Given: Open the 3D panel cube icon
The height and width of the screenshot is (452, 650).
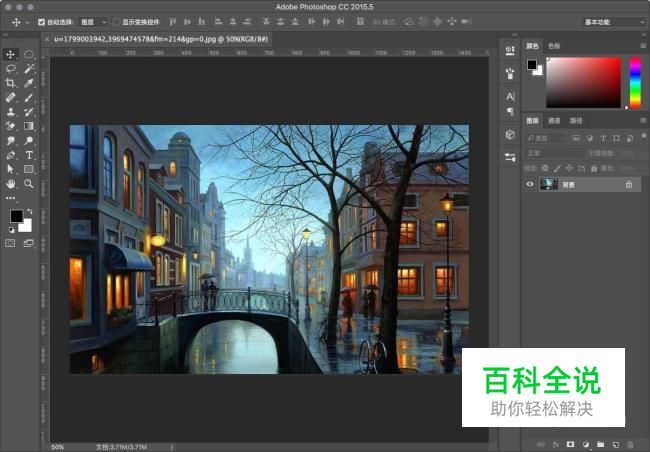Looking at the screenshot, I should tap(510, 135).
